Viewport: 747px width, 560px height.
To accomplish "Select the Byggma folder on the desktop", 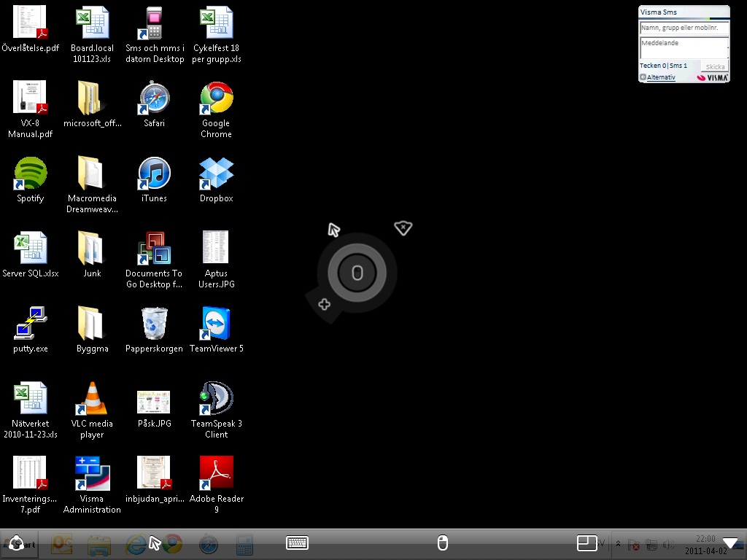I will (x=92, y=324).
